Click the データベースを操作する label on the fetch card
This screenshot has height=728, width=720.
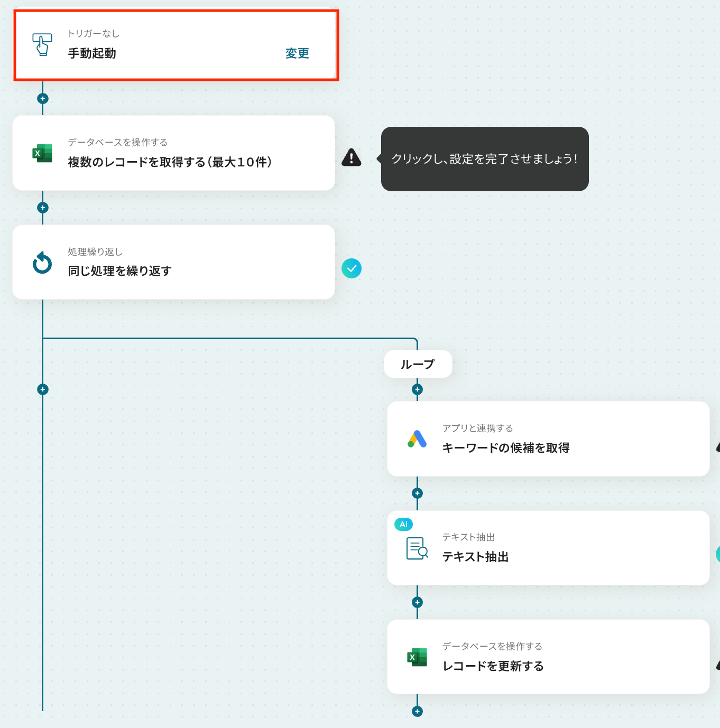tap(118, 142)
